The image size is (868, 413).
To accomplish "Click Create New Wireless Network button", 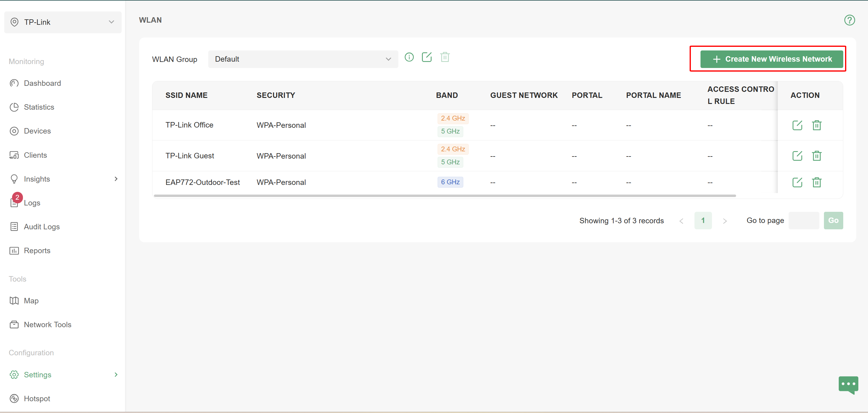I will (x=771, y=59).
